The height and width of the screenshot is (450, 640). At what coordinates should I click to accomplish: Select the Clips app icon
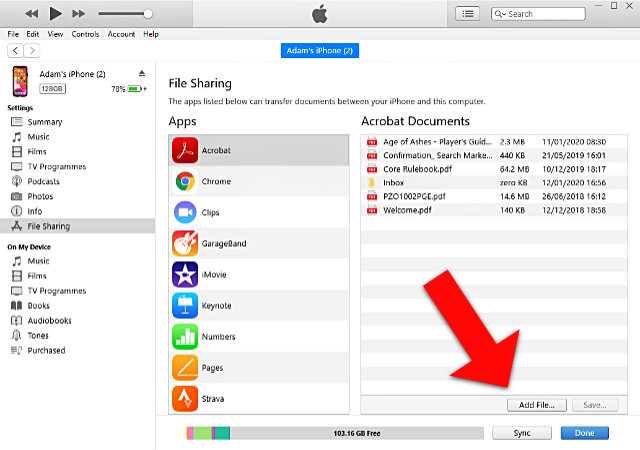pyautogui.click(x=185, y=212)
